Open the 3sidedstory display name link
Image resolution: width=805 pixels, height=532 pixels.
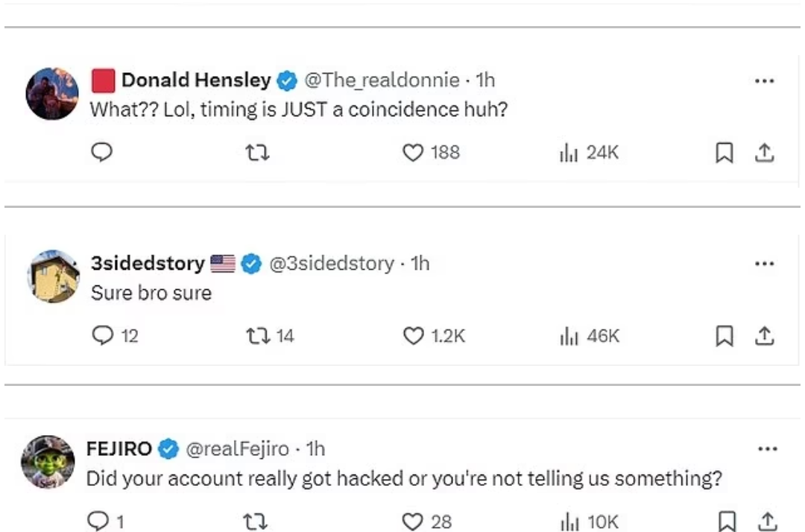[x=148, y=263]
